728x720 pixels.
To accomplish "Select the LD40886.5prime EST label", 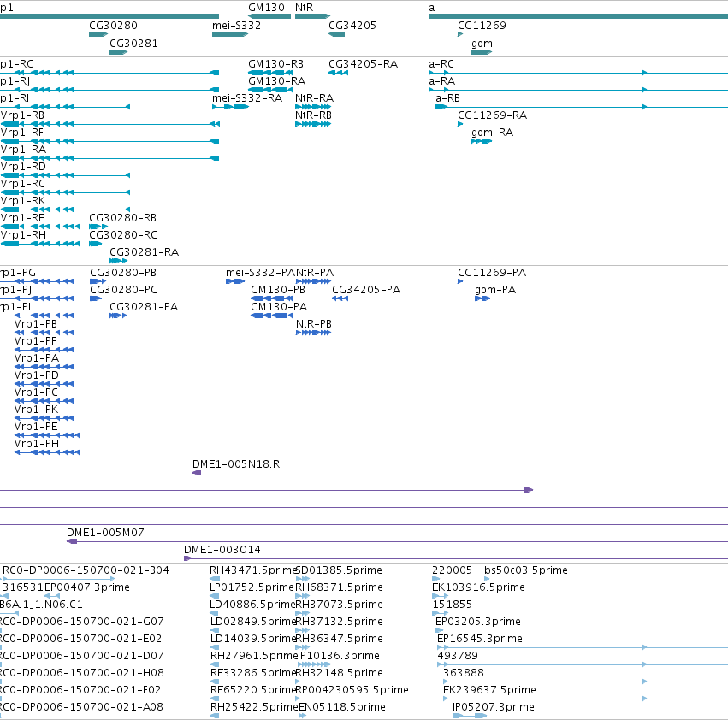I will coord(253,605).
